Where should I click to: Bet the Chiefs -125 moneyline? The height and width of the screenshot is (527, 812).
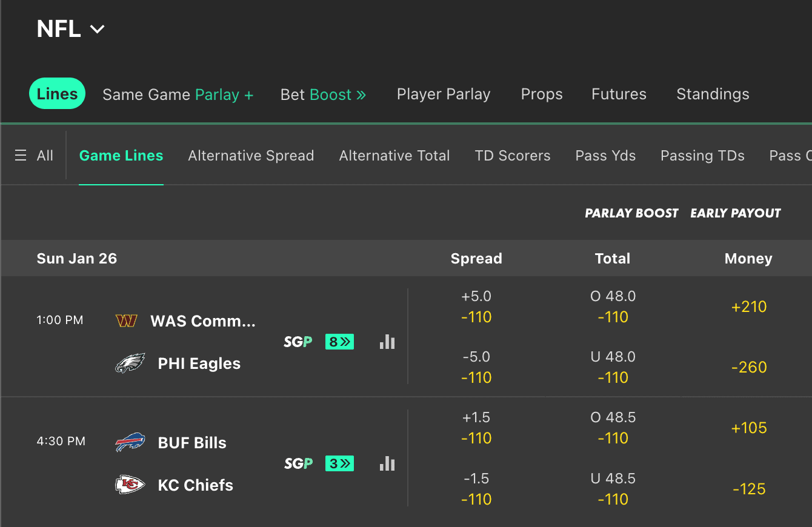point(749,489)
